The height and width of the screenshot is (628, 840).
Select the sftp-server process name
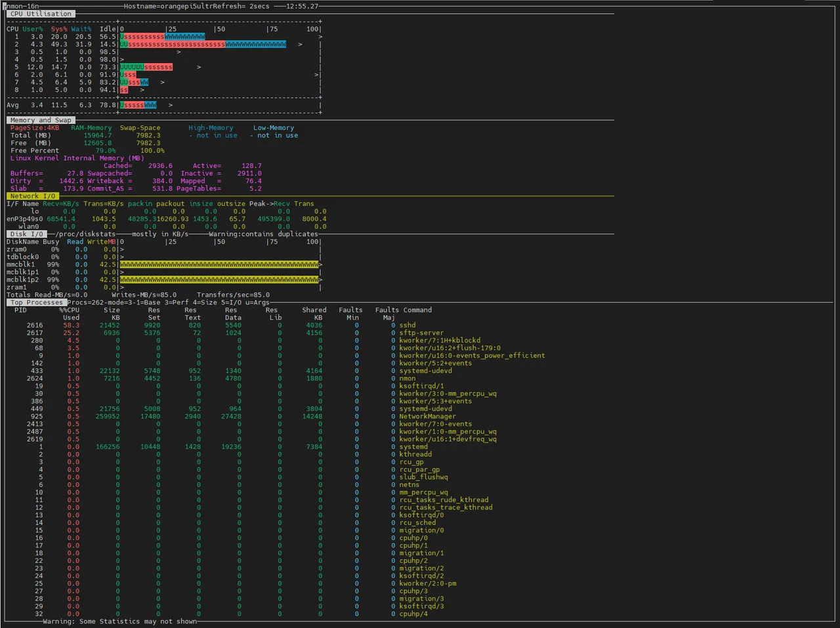click(x=421, y=333)
